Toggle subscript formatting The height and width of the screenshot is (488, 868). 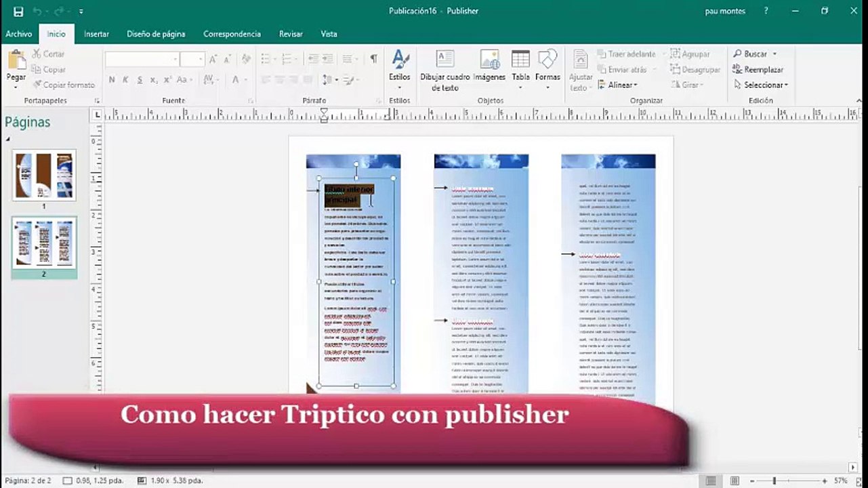point(154,80)
